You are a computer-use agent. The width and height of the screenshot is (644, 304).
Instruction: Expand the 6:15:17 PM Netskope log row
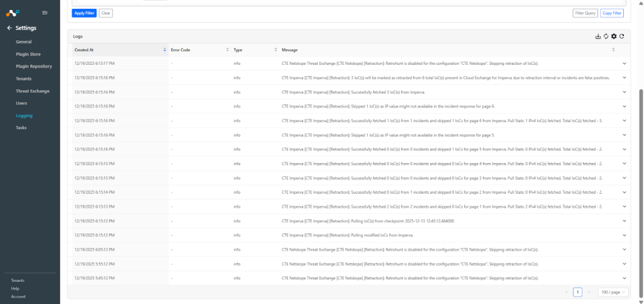pyautogui.click(x=625, y=64)
